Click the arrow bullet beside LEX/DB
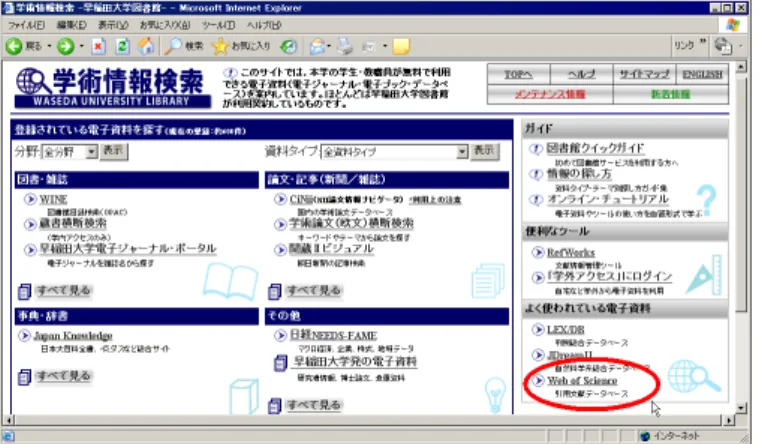 (x=538, y=330)
